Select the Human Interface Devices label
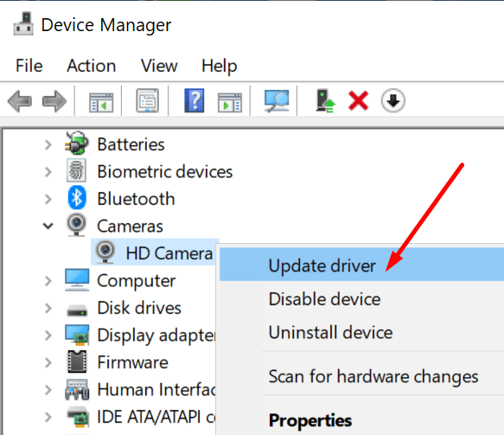The width and height of the screenshot is (504, 435). click(156, 389)
